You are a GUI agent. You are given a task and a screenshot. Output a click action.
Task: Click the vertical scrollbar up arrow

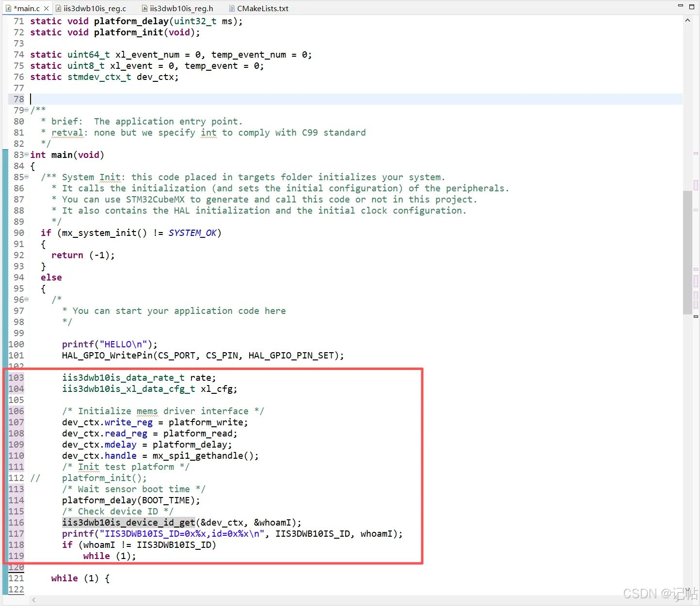tap(687, 20)
